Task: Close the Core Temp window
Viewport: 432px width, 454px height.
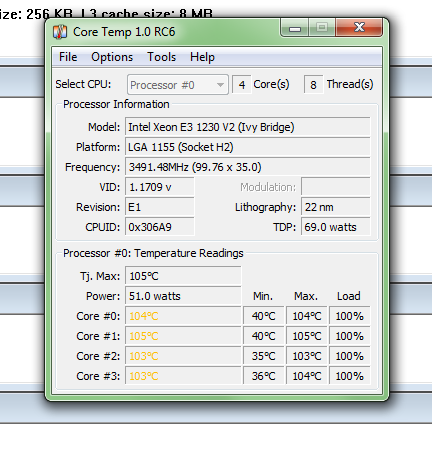Action: point(359,27)
